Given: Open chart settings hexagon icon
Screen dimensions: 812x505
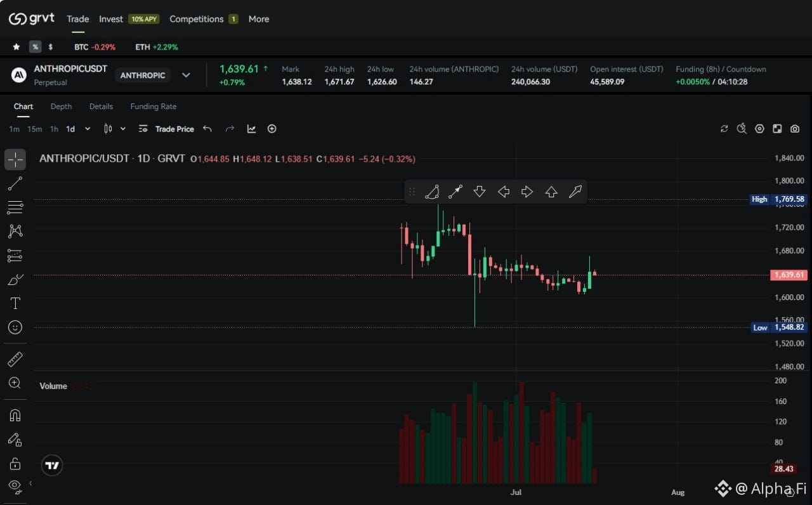Looking at the screenshot, I should (759, 129).
